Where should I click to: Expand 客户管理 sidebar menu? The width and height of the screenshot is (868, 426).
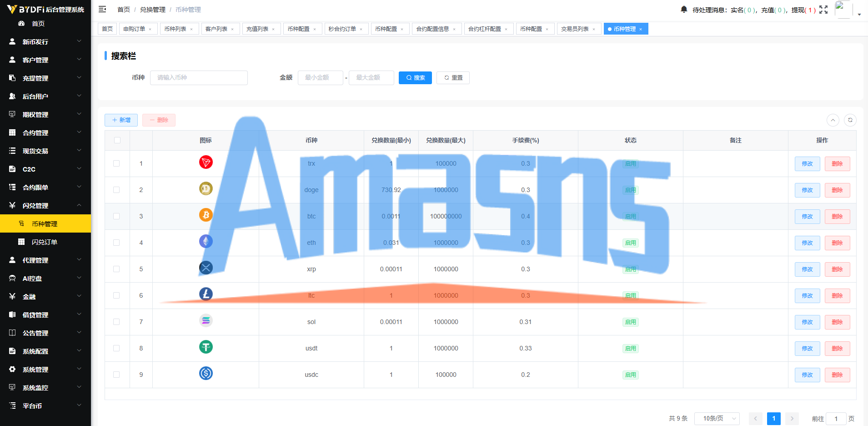coord(45,60)
